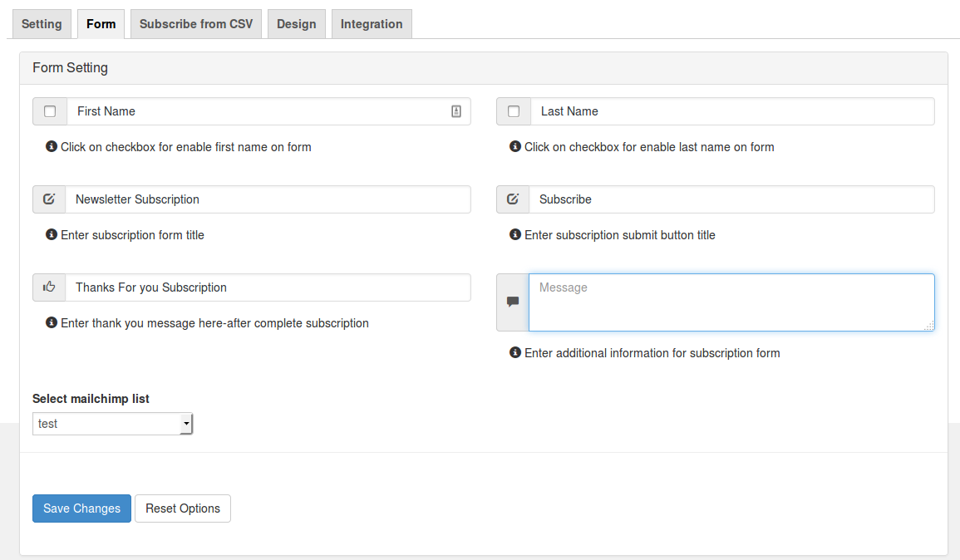Click inside the Message textarea

click(x=731, y=302)
